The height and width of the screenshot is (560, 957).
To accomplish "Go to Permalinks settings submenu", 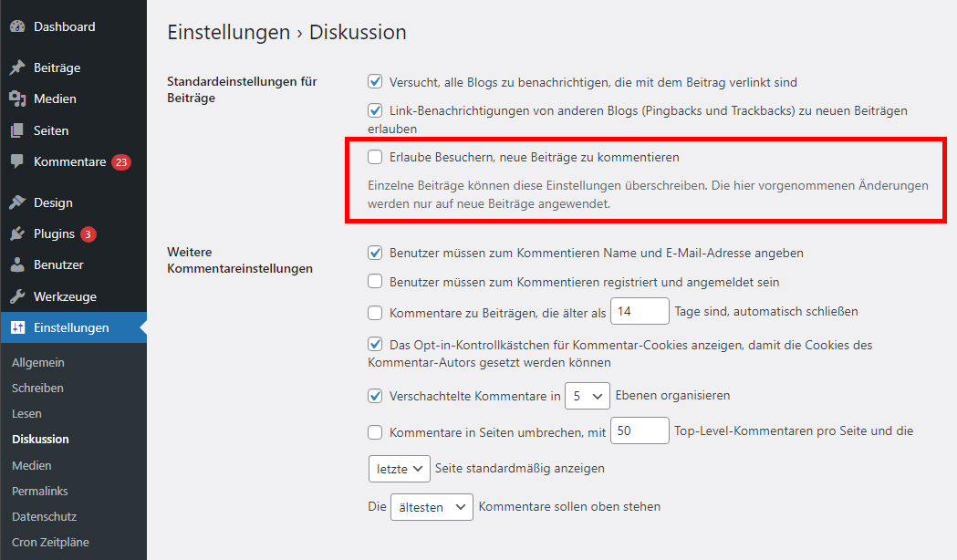I will click(x=39, y=491).
